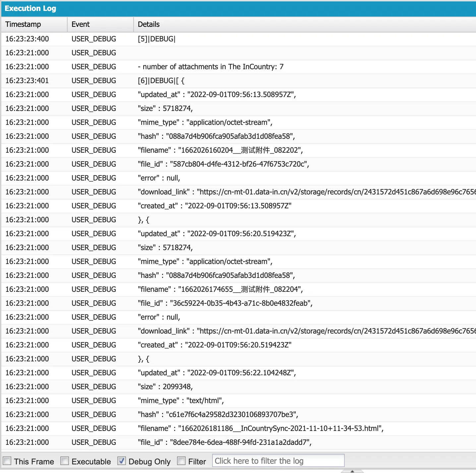The width and height of the screenshot is (476, 473).
Task: Select file_id row starting with 587cb804
Action: [223, 164]
